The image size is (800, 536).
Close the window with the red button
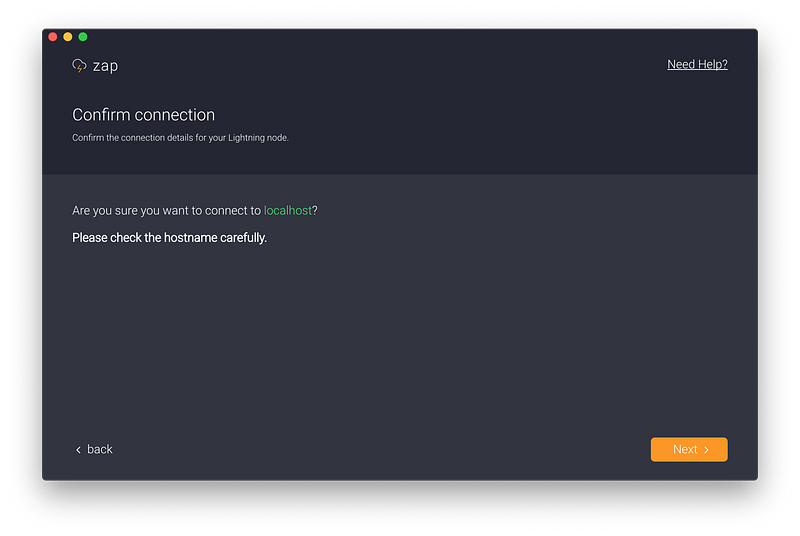click(53, 37)
